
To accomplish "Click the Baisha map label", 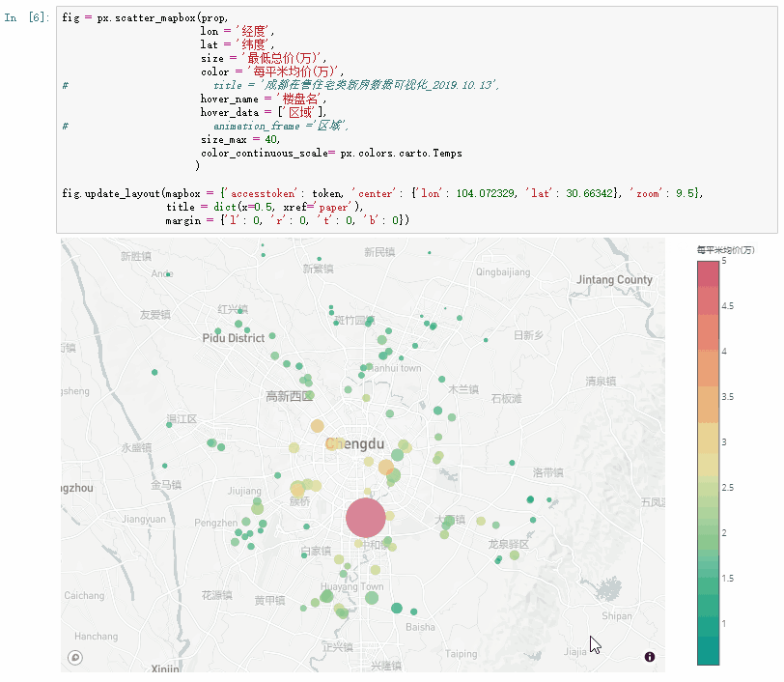I will pos(421,627).
